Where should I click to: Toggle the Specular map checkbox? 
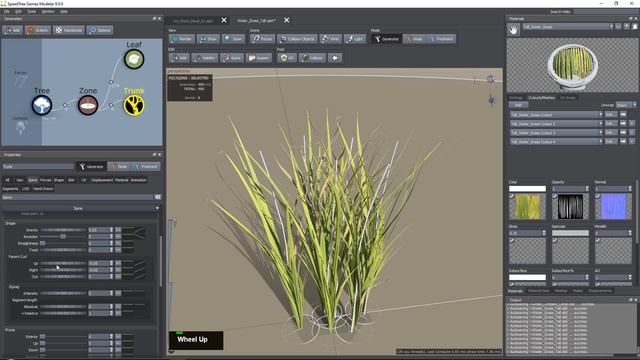(555, 240)
